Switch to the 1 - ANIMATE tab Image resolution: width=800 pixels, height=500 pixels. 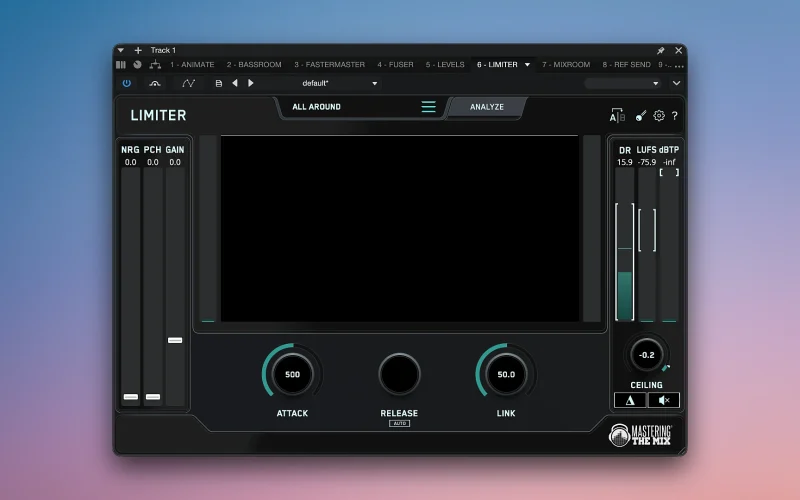coord(192,65)
